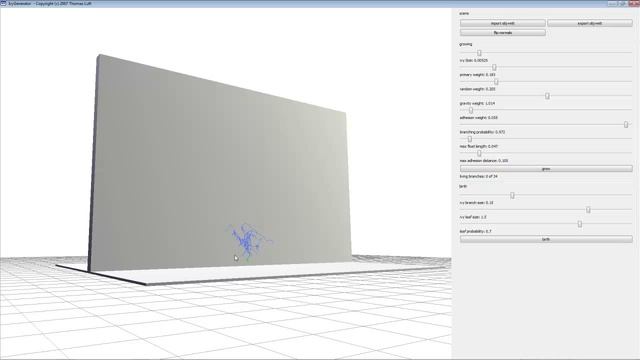This screenshot has height=360, width=640.
Task: Click the adhesion weight slider handle
Action: tap(471, 110)
